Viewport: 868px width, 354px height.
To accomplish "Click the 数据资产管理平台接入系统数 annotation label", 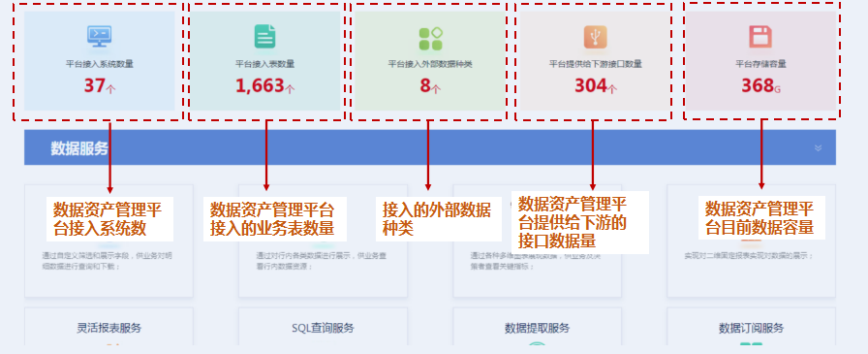I will coord(109,219).
